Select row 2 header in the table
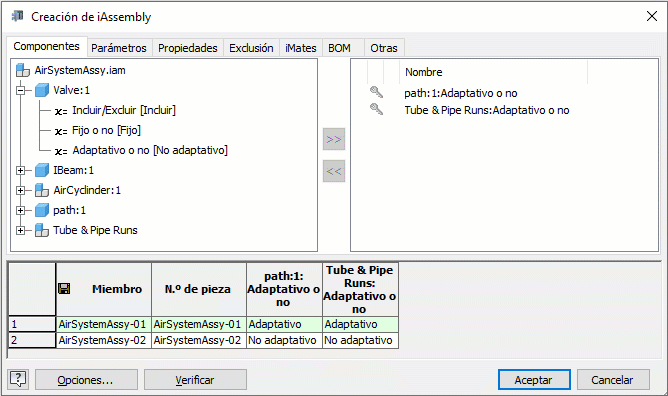This screenshot has width=668, height=396. tap(32, 340)
